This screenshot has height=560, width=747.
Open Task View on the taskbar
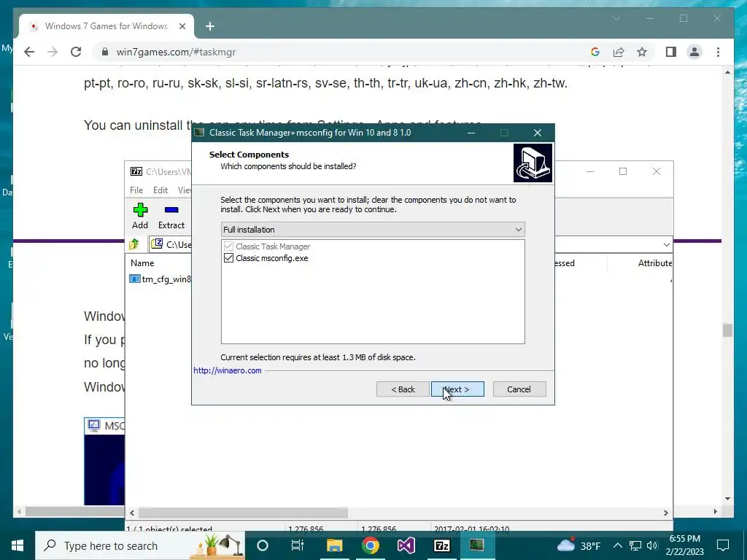[x=298, y=545]
